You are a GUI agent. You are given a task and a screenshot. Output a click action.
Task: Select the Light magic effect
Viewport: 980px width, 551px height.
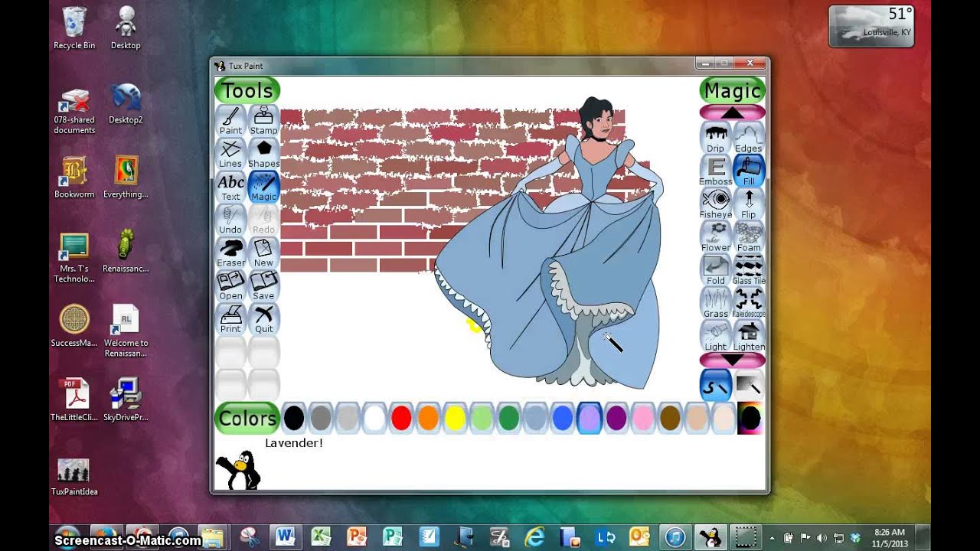716,334
